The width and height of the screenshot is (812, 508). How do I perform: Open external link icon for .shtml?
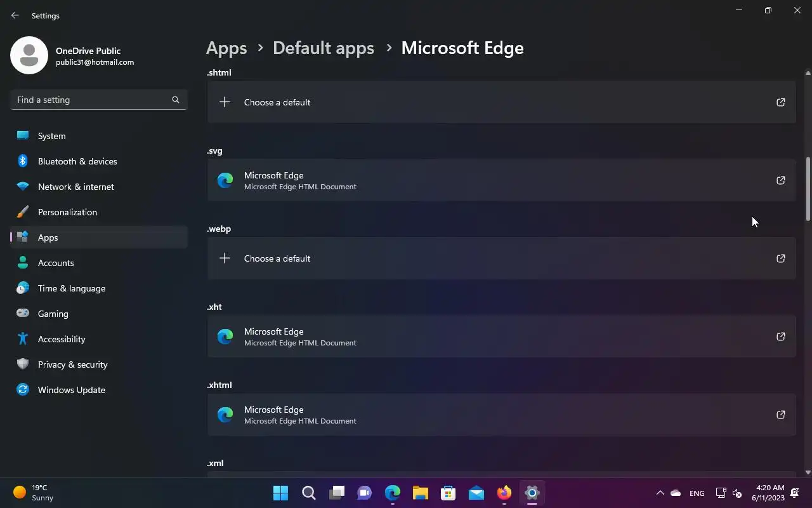[781, 102]
